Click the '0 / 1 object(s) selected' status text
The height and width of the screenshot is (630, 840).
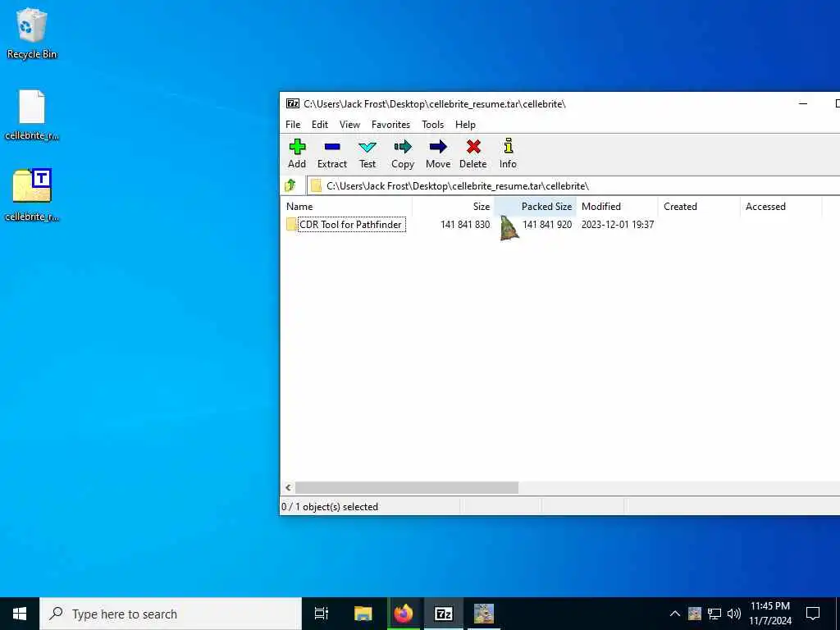point(330,507)
